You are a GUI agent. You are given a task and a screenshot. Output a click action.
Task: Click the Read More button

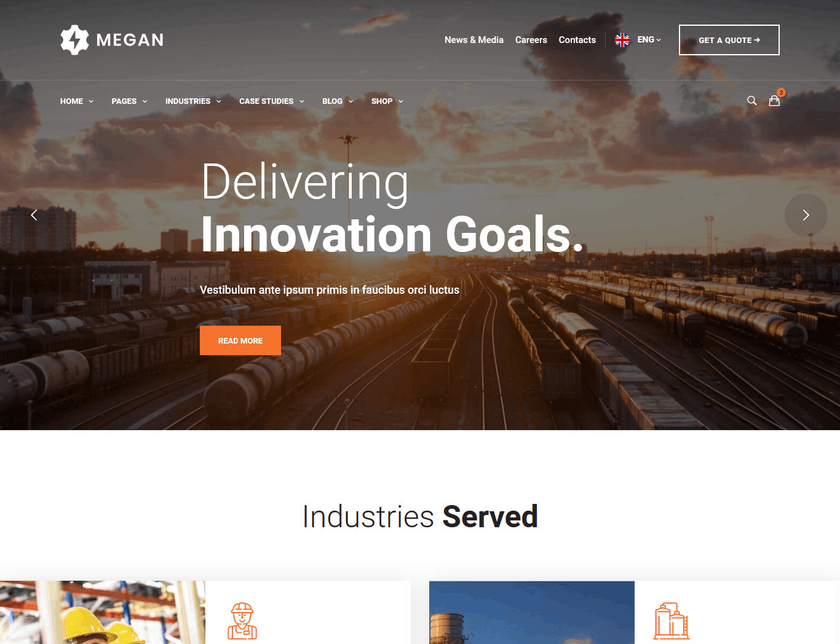pos(240,340)
